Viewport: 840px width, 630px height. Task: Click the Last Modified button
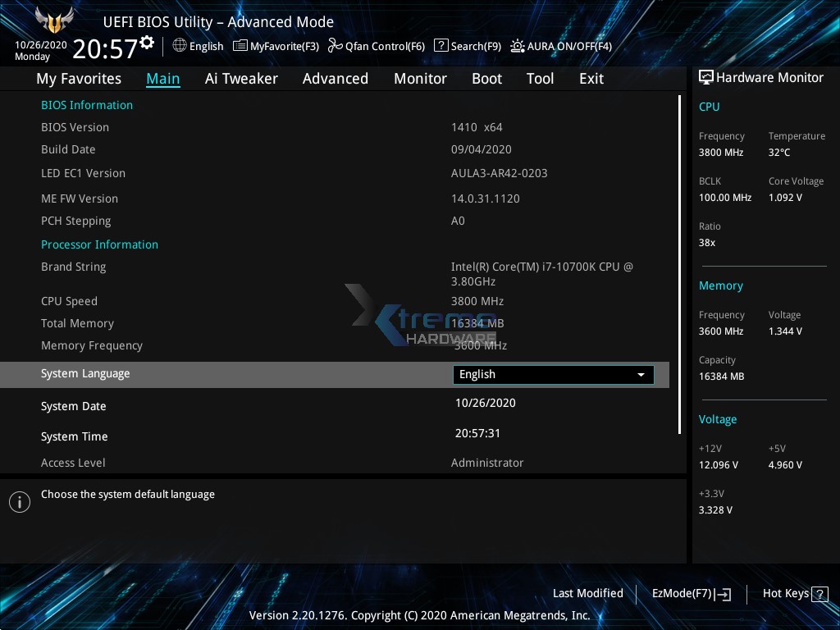(587, 593)
